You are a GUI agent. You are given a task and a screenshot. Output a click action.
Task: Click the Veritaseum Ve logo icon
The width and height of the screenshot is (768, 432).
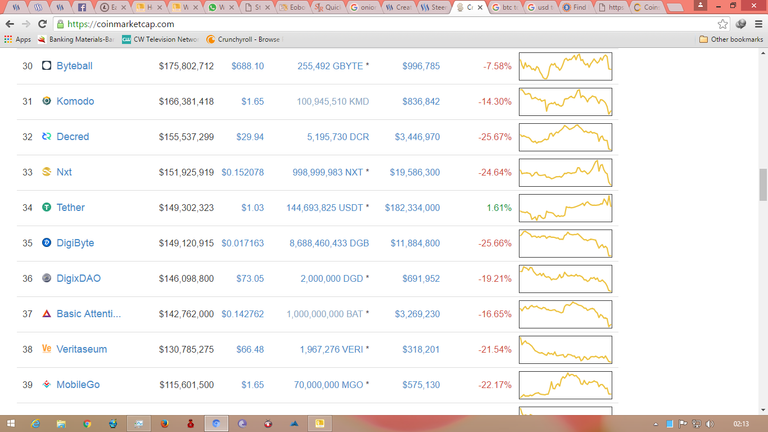coord(47,349)
